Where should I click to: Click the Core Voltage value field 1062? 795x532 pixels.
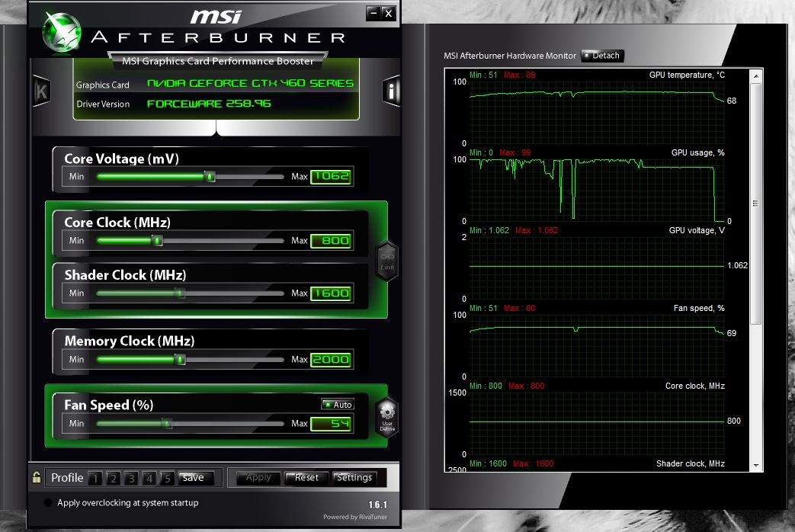coord(331,176)
